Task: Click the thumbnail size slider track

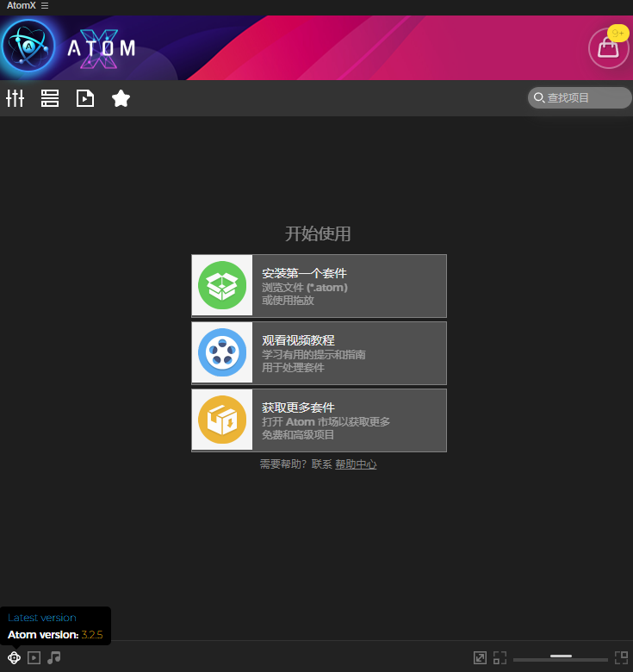Action: 561,658
